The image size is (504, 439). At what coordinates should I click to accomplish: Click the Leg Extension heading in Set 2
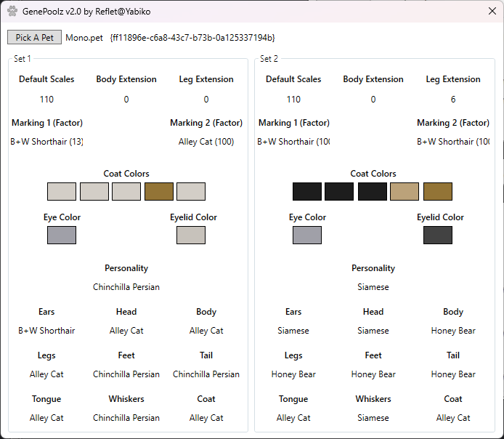pos(453,79)
